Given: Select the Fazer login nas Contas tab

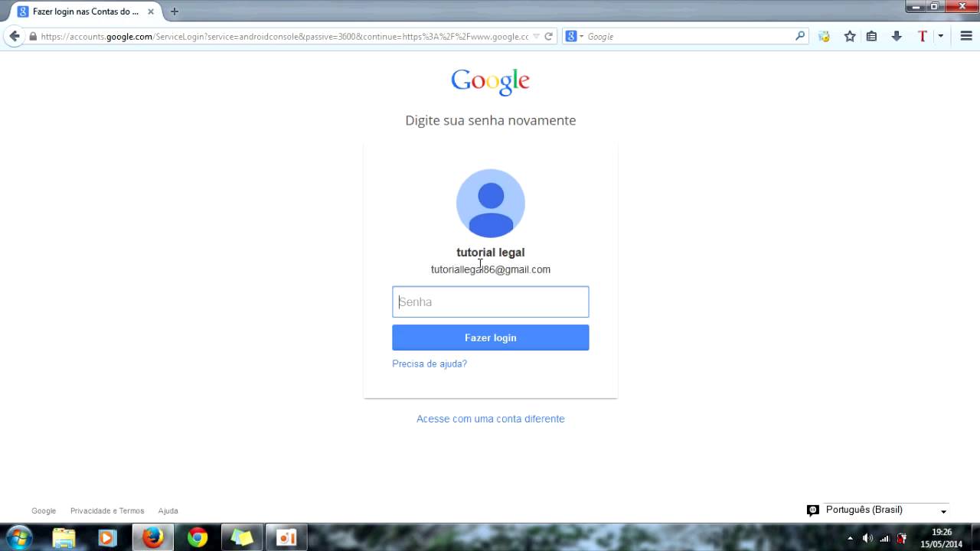Looking at the screenshot, I should (86, 11).
